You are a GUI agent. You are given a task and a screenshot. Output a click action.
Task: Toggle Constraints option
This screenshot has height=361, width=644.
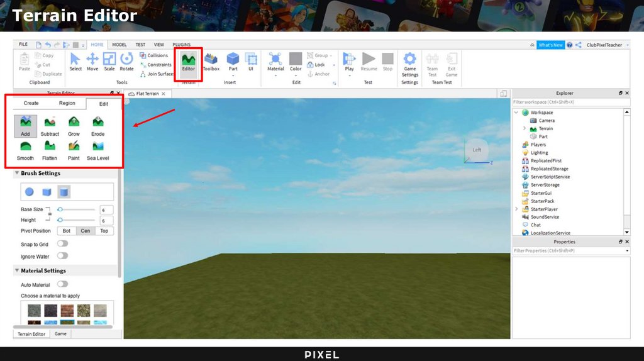156,65
